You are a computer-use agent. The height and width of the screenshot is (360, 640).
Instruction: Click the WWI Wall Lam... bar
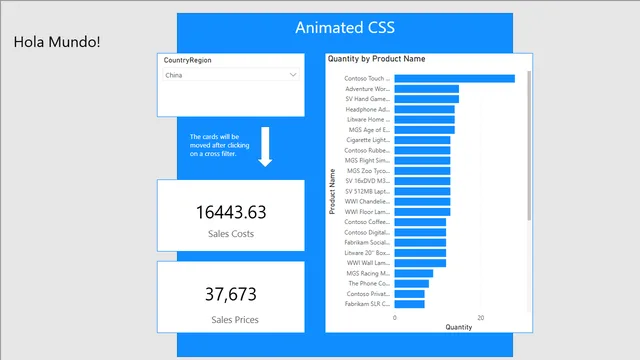pyautogui.click(x=420, y=263)
